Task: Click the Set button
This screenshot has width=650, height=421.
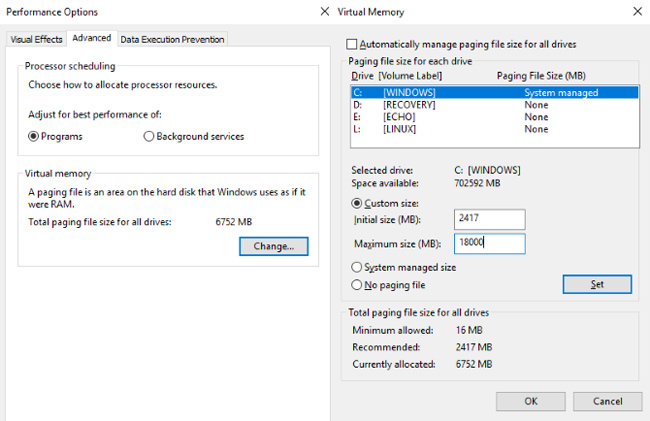Action: [596, 284]
